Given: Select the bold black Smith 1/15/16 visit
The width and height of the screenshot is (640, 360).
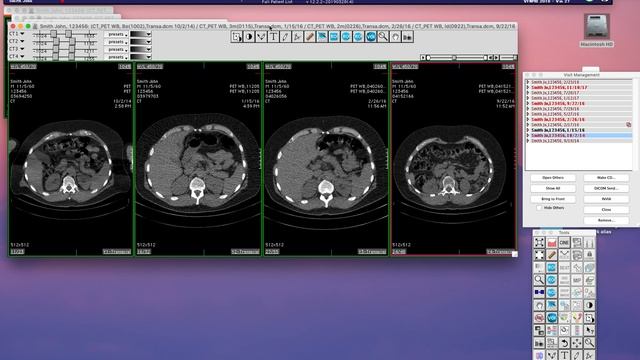Looking at the screenshot, I should pyautogui.click(x=558, y=130).
